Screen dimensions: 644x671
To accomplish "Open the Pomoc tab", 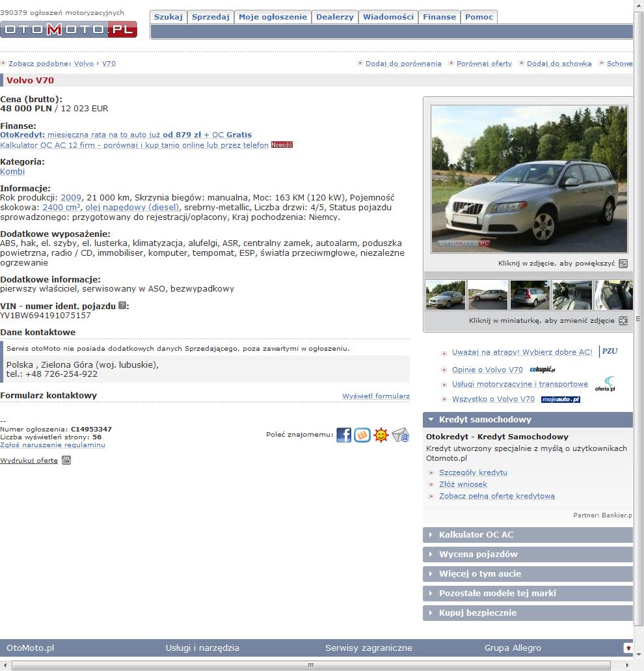I will click(479, 17).
